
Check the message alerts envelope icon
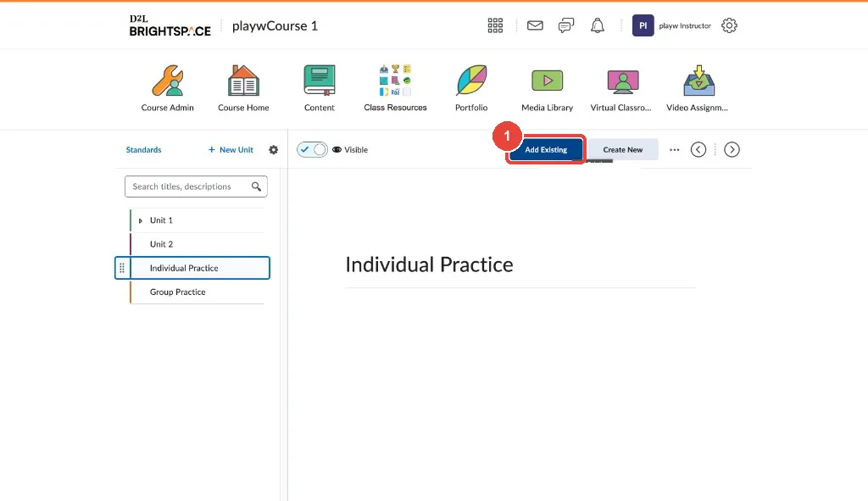coord(535,25)
